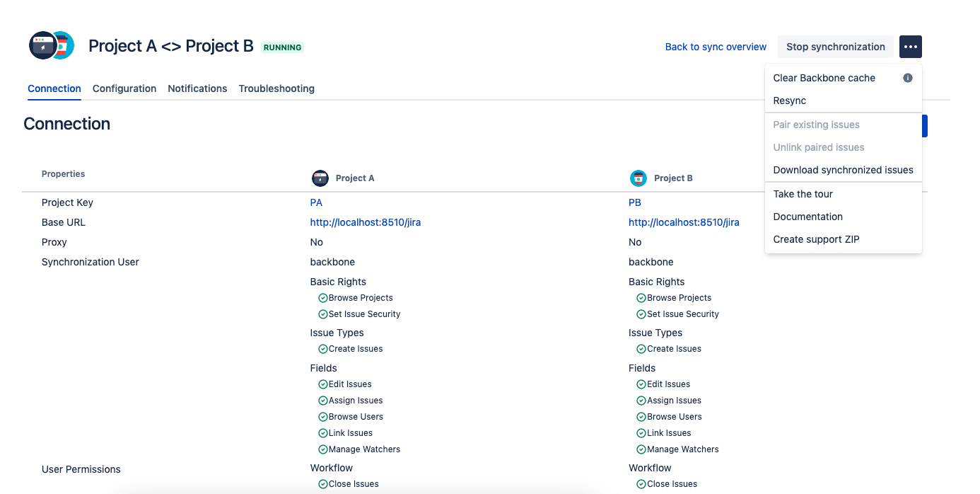Open the PA project key link
The width and height of the screenshot is (980, 494).
point(316,202)
